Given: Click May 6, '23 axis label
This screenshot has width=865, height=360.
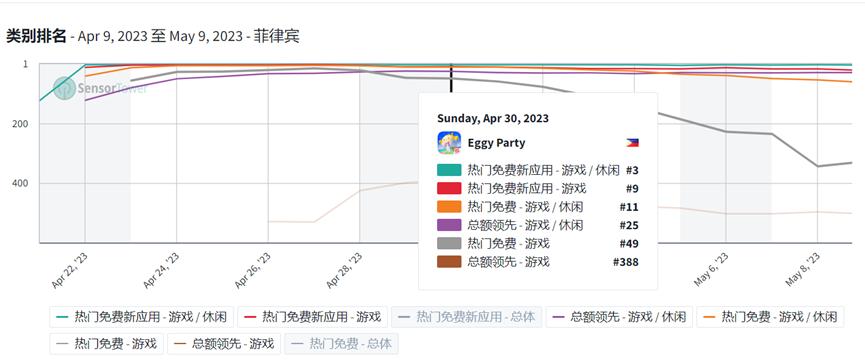Looking at the screenshot, I should (711, 270).
